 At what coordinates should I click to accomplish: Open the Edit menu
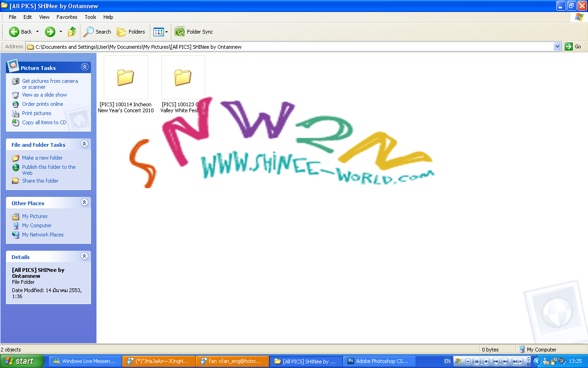pyautogui.click(x=28, y=17)
